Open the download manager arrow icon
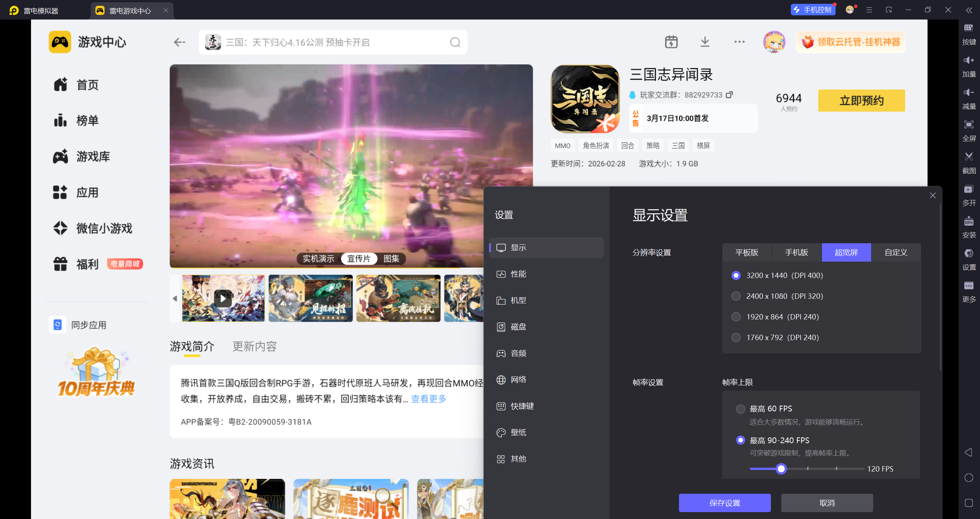The height and width of the screenshot is (519, 980). coord(705,42)
